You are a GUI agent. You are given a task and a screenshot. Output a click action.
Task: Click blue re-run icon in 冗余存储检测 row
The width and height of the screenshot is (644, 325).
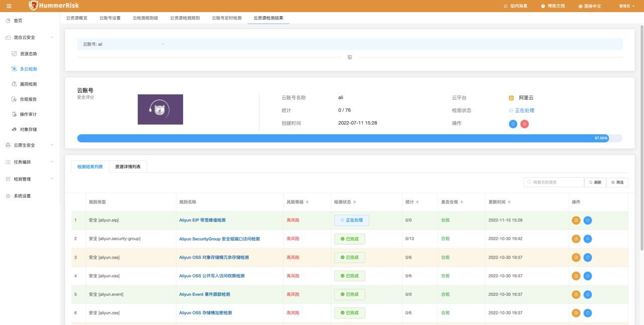(588, 258)
